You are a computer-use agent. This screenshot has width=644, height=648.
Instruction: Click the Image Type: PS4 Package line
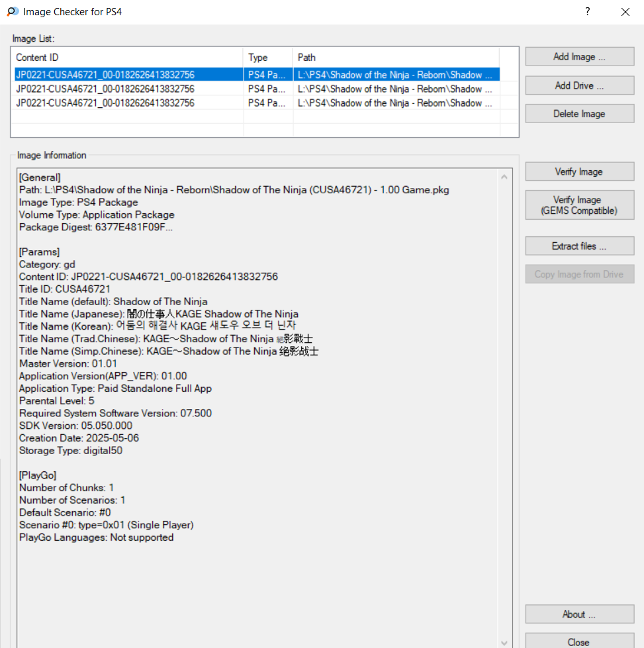[79, 203]
